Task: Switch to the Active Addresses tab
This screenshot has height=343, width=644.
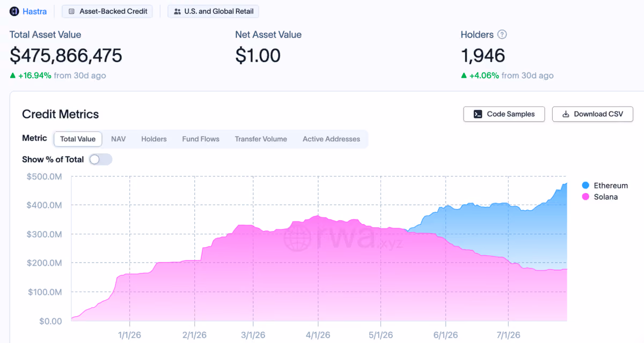Action: click(x=331, y=139)
